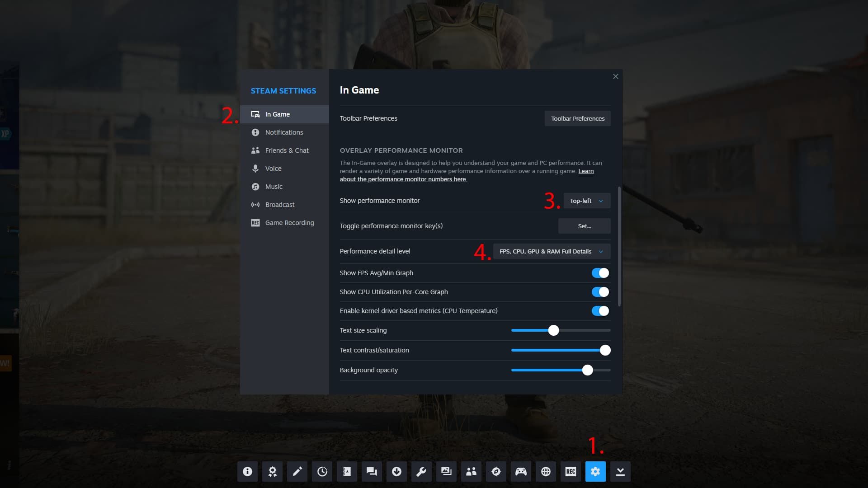Open Music settings category

[x=285, y=187]
